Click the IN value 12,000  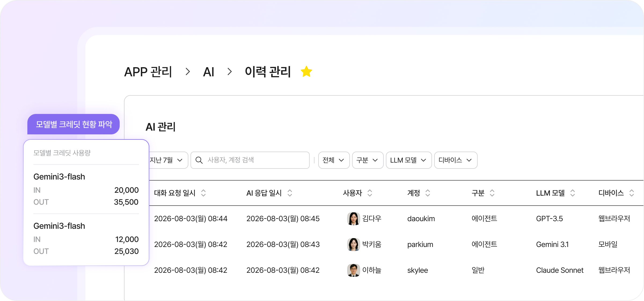click(x=127, y=239)
